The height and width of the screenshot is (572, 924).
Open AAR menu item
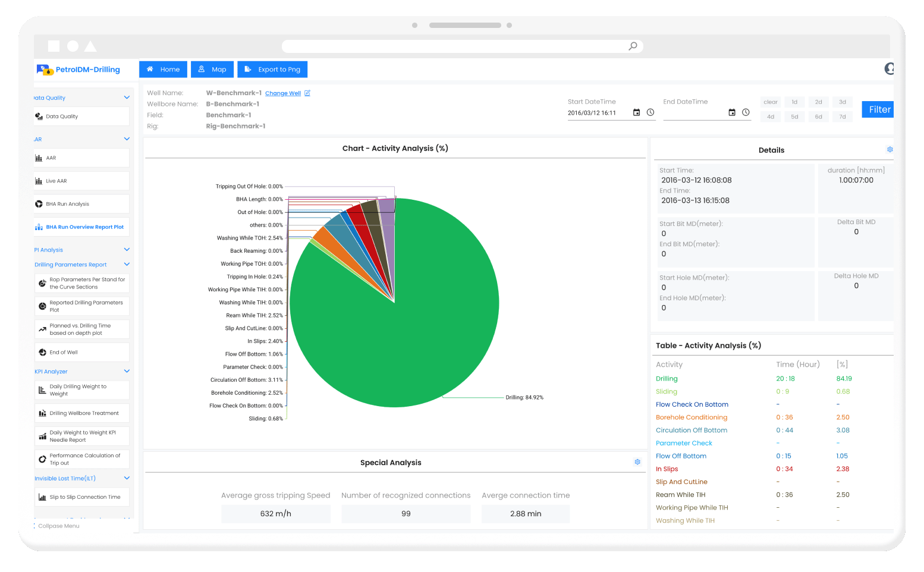pyautogui.click(x=81, y=158)
